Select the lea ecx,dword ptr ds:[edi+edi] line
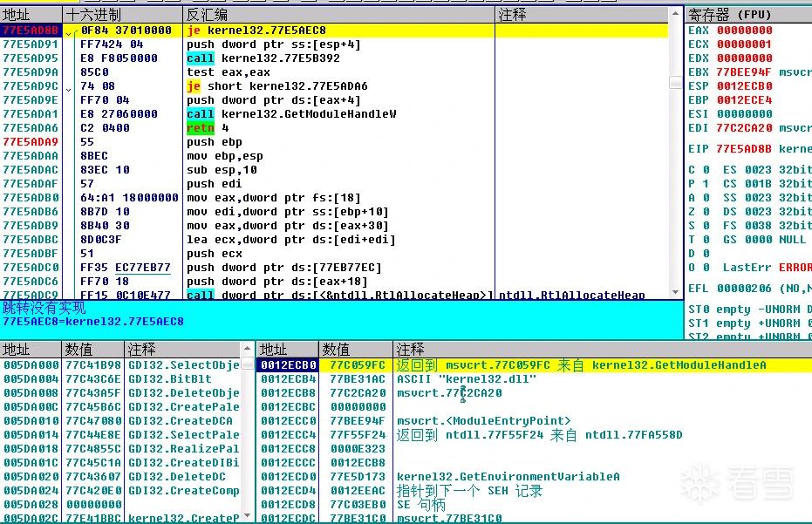This screenshot has height=524, width=812. coord(291,240)
